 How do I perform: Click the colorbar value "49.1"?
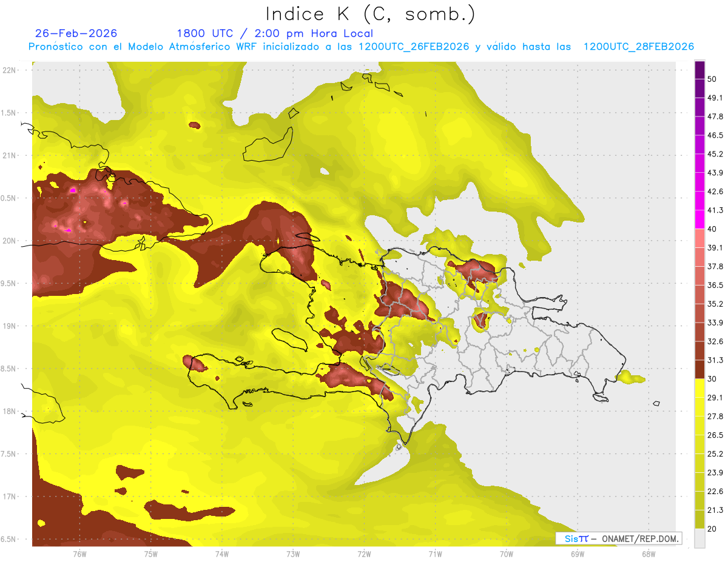tap(715, 98)
